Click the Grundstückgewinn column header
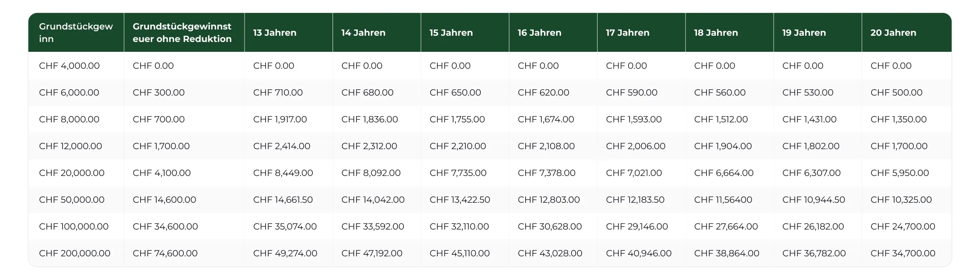Screen dimensions: 980x280 (76, 33)
